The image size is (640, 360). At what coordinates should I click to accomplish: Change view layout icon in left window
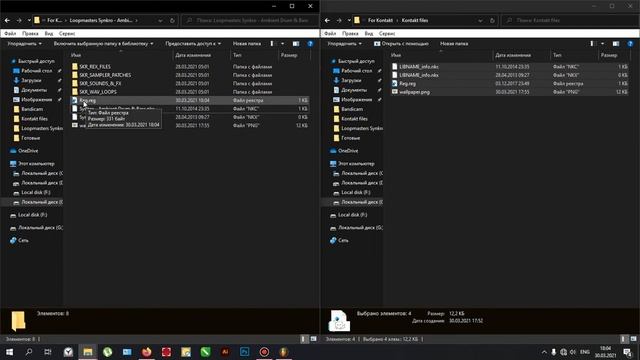click(x=272, y=44)
